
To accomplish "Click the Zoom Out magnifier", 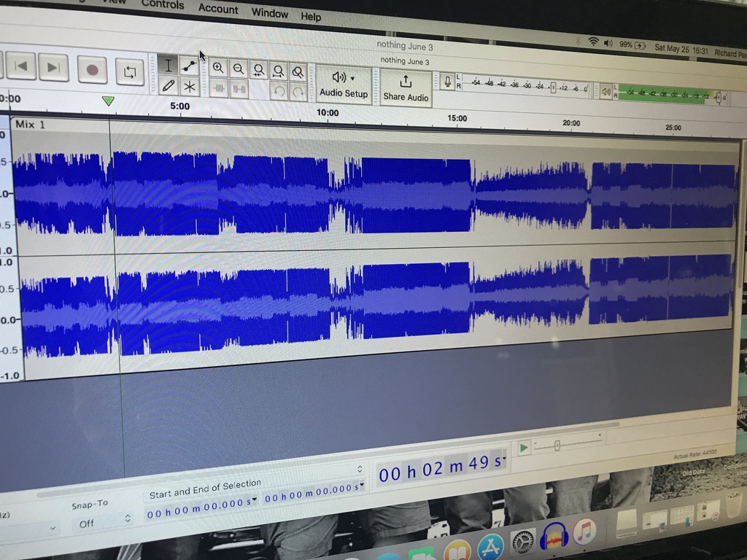I will [239, 69].
